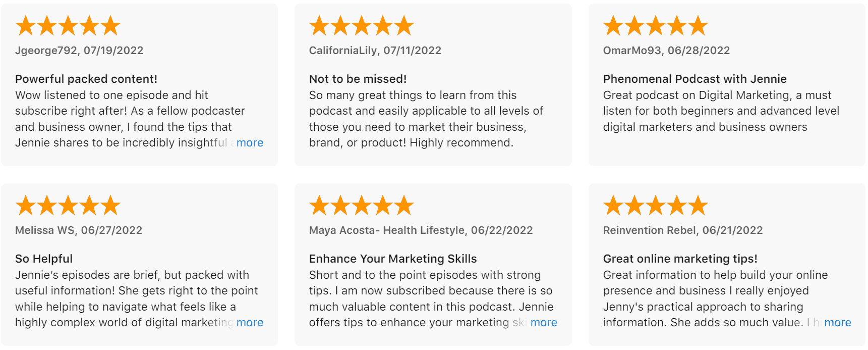Click reviewer line CaliforniaLily, 07/11/2022
868x350 pixels.
tap(375, 51)
